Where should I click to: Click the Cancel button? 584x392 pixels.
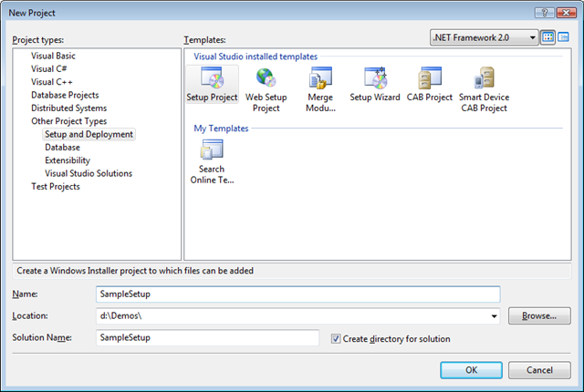[539, 370]
